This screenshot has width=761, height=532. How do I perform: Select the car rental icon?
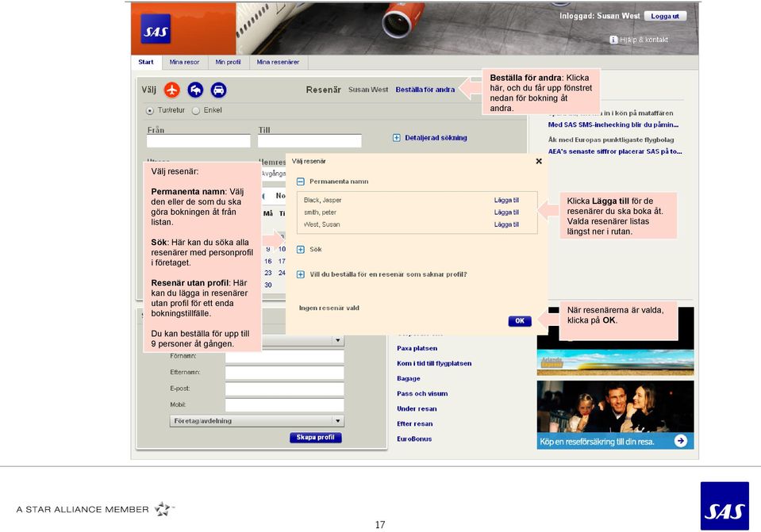click(219, 90)
